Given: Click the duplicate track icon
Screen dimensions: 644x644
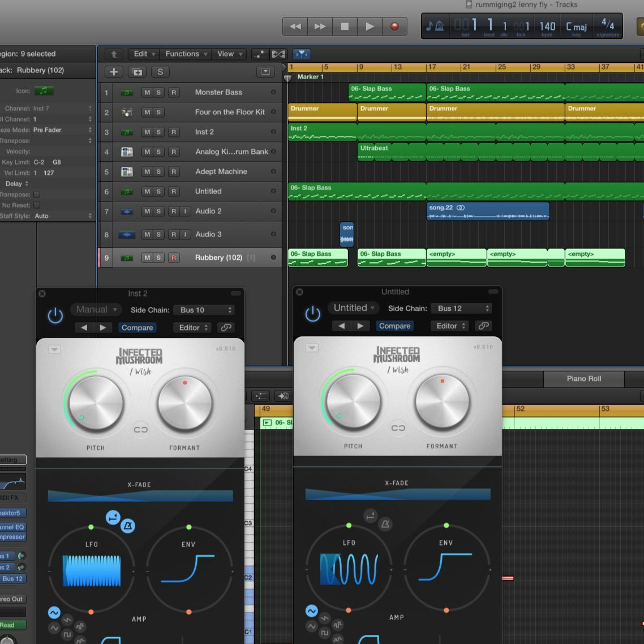Looking at the screenshot, I should (x=137, y=72).
